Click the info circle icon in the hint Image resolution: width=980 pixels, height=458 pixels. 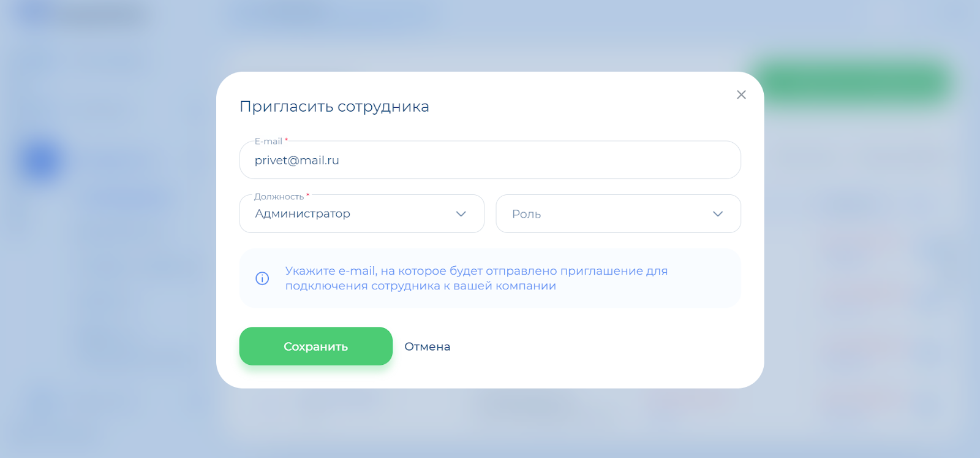tap(262, 278)
